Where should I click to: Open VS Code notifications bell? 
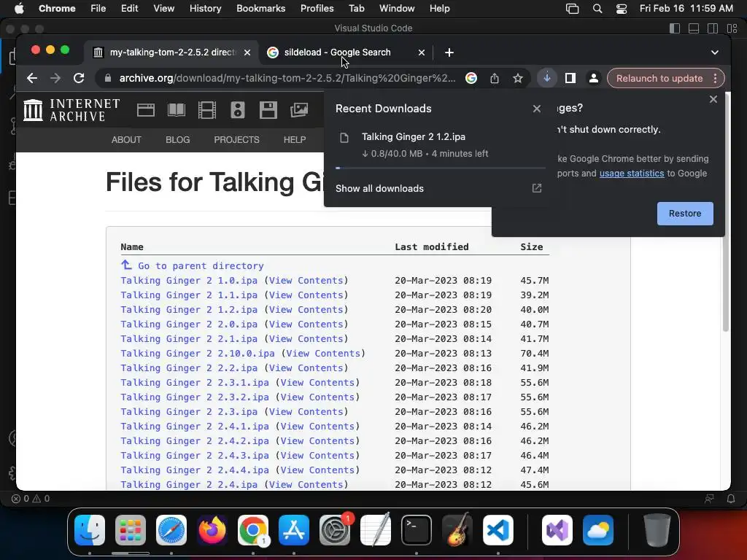tap(731, 499)
